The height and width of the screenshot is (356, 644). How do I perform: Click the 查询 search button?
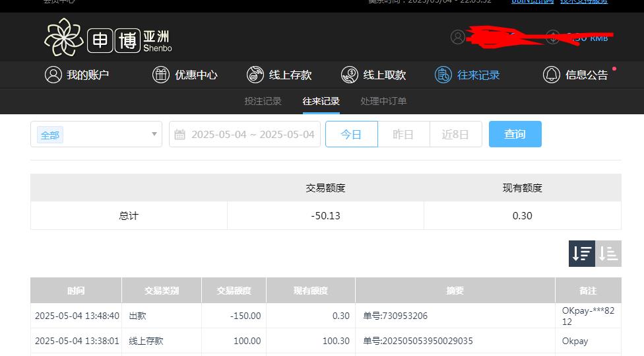[515, 134]
